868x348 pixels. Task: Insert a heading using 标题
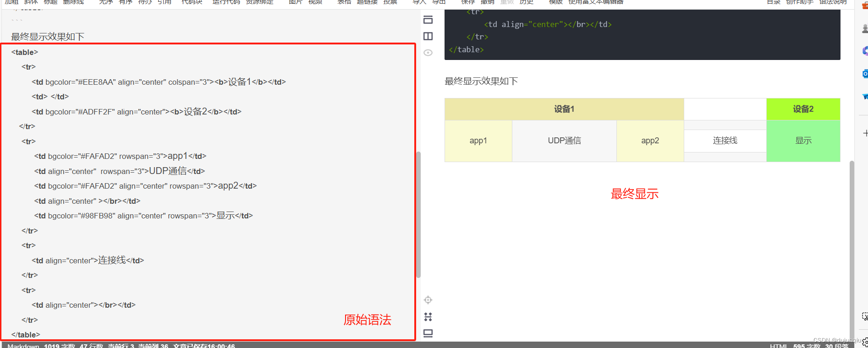tap(50, 2)
